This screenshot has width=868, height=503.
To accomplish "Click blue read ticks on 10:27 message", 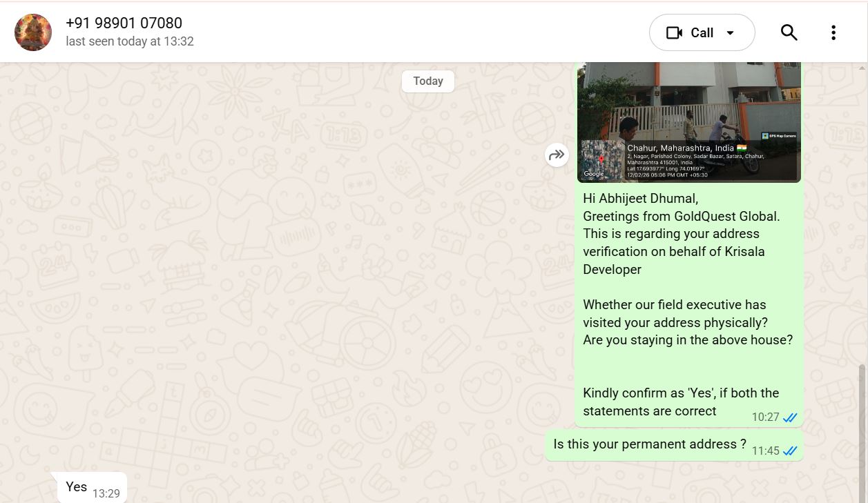I will pos(790,417).
